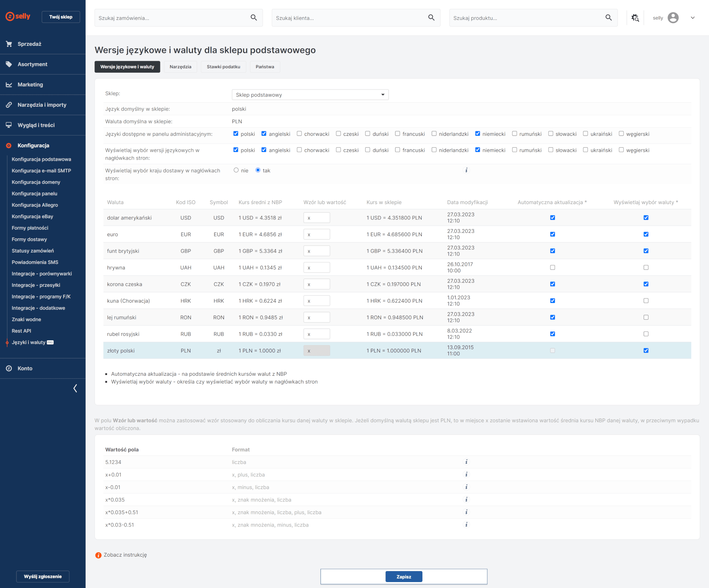
Task: Click the Wygląd i treści monitor icon
Action: 9,125
